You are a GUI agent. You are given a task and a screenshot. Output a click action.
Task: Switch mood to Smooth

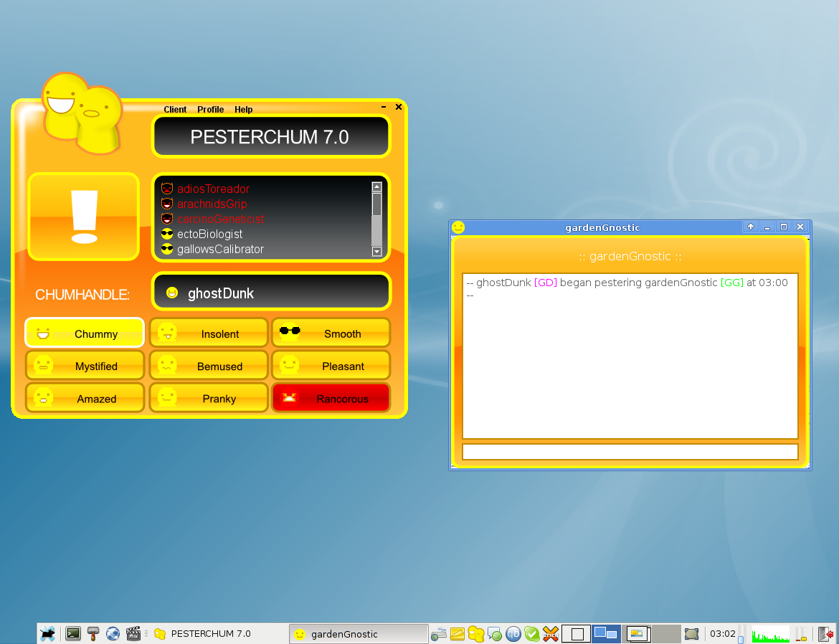pos(331,333)
